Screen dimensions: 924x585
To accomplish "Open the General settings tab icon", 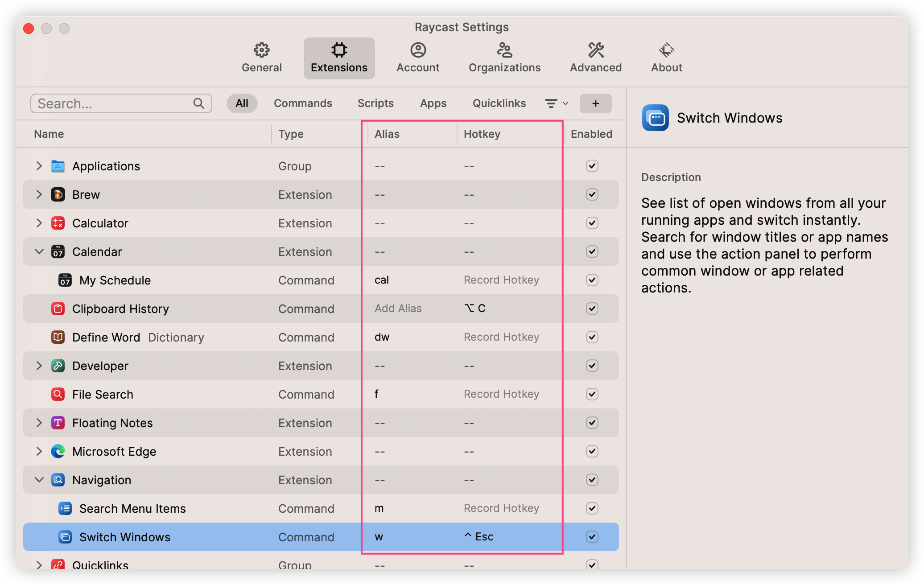I will 262,50.
